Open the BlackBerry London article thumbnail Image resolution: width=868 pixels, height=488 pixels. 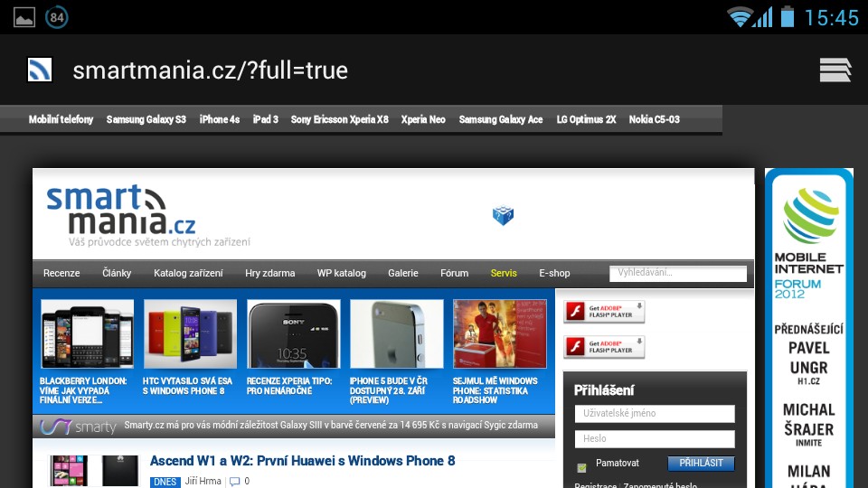coord(87,333)
